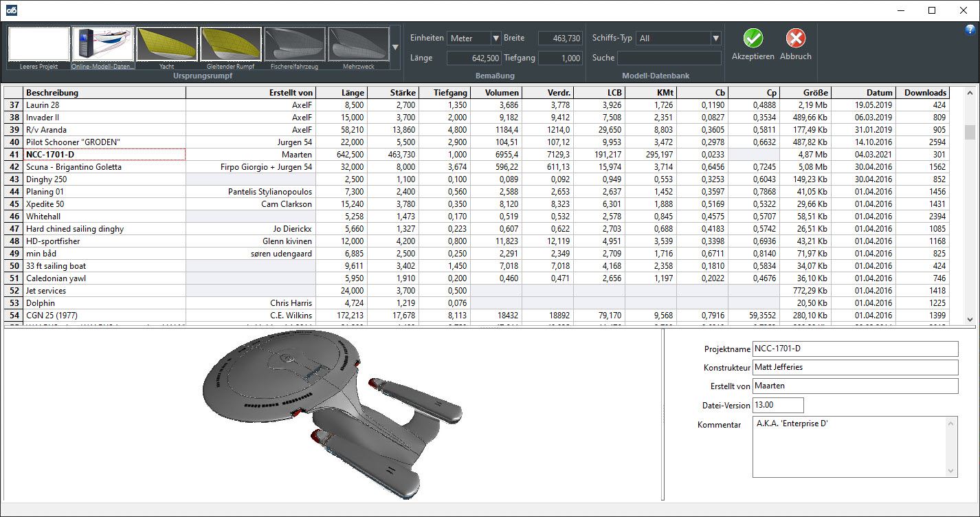Choose the Yacht hull template
Screen dimensions: 980x517
(x=166, y=47)
